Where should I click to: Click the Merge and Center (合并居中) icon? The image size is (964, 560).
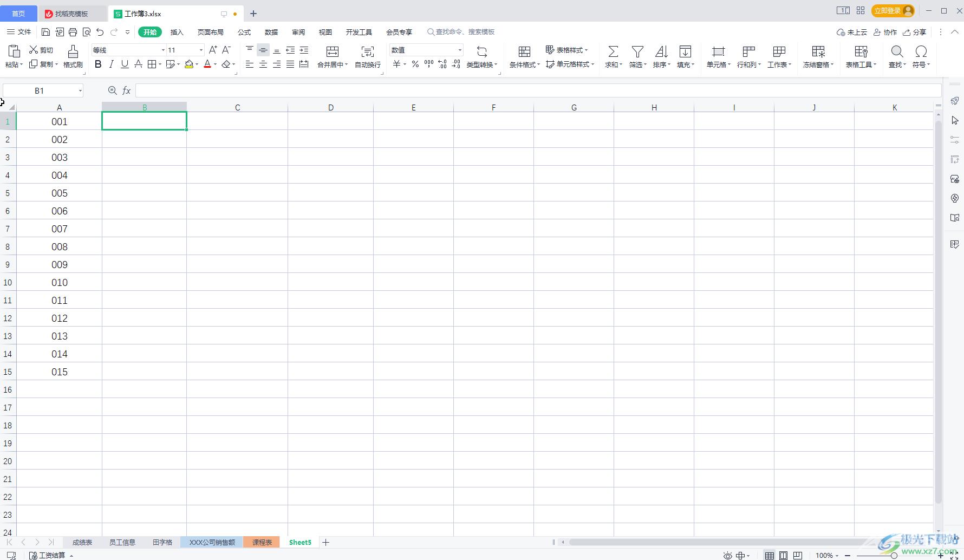(x=333, y=51)
